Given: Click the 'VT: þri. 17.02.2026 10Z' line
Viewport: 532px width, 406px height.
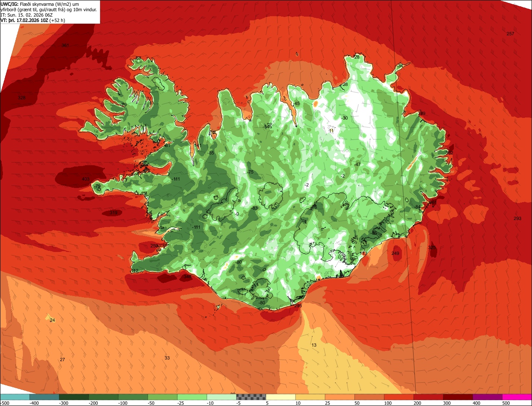Looking at the screenshot, I should coord(32,20).
